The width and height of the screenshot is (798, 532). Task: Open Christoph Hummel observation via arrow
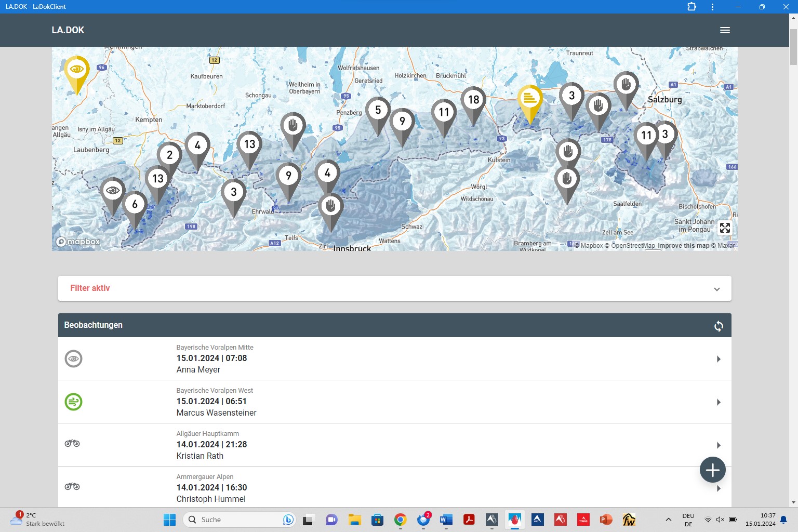point(719,488)
